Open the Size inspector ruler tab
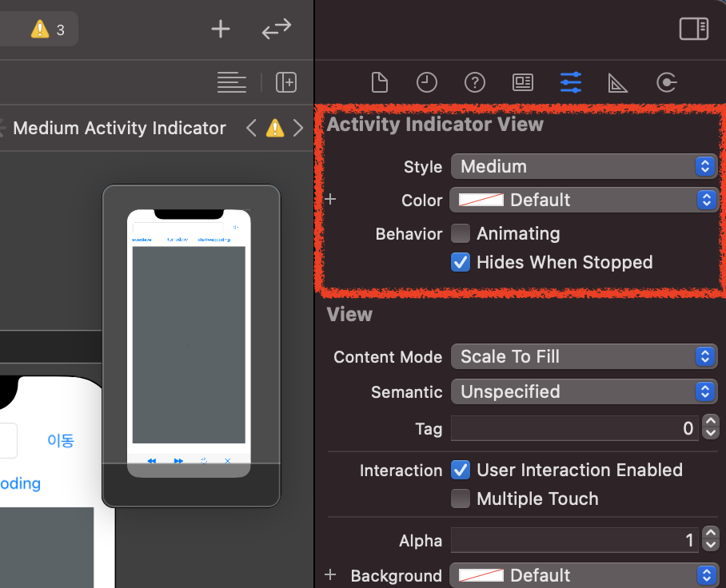Screen dimensions: 726x588 point(617,83)
